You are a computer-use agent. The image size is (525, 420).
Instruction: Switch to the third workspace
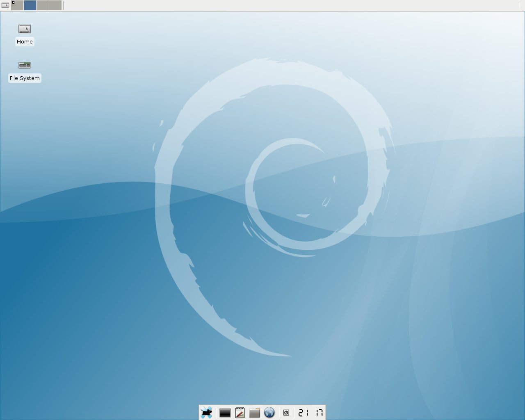tap(43, 5)
